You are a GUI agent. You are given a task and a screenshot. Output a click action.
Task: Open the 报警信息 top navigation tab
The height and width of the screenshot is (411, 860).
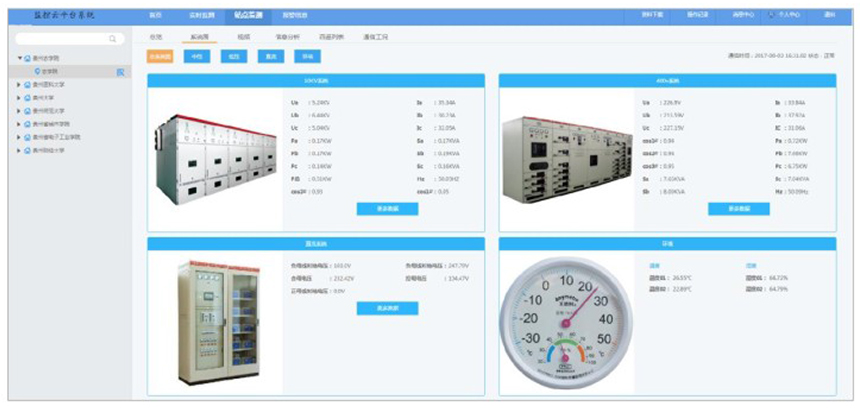coord(294,15)
